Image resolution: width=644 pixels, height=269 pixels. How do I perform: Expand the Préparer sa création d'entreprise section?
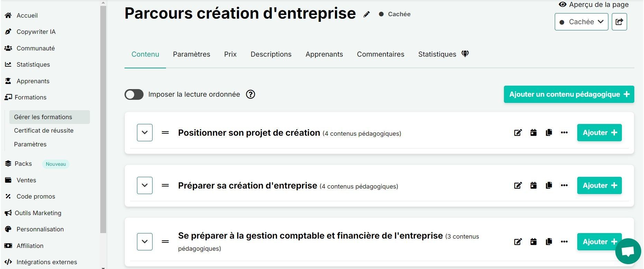tap(145, 185)
